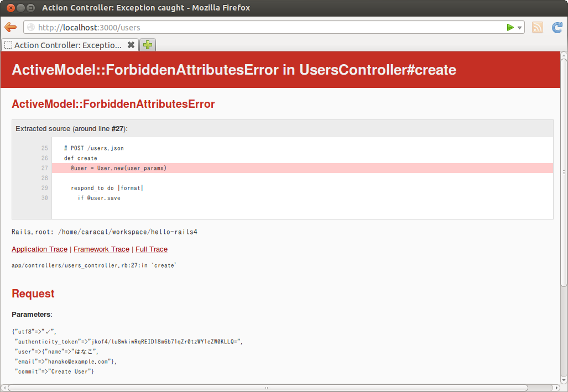Click the highlighted line 27 User.new code
Viewport: 568px width, 392px height.
click(x=118, y=168)
